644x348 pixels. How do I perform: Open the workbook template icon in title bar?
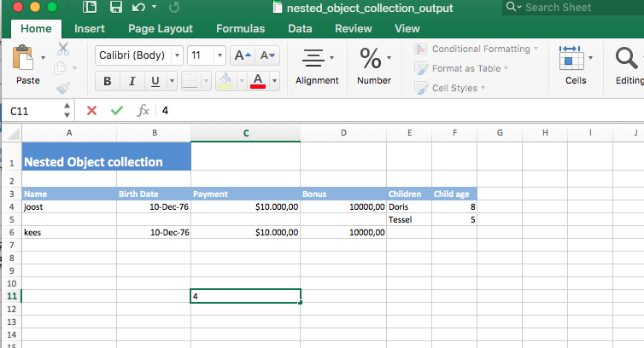coord(90,8)
